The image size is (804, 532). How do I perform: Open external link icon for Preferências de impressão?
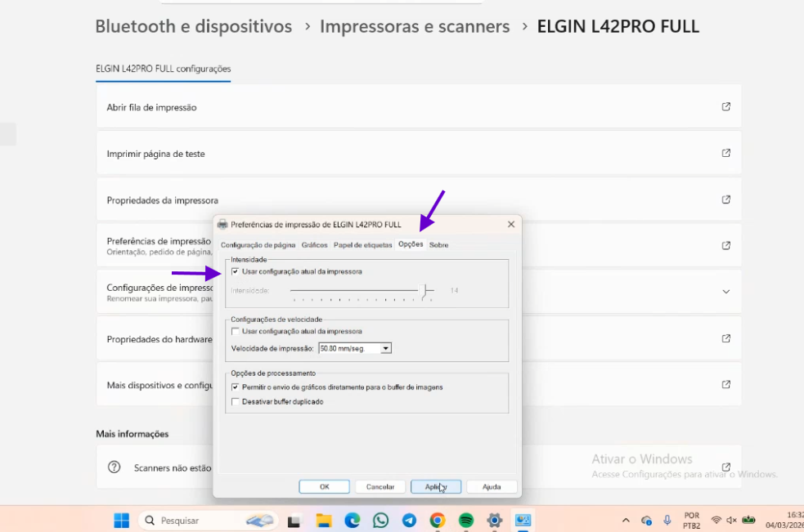pyautogui.click(x=726, y=245)
